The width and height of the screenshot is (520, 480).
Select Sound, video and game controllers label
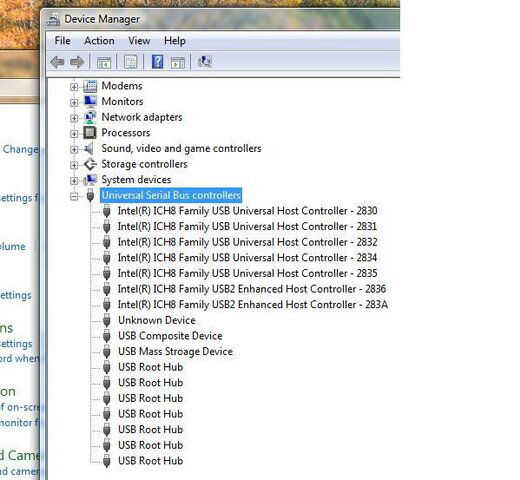pyautogui.click(x=181, y=148)
